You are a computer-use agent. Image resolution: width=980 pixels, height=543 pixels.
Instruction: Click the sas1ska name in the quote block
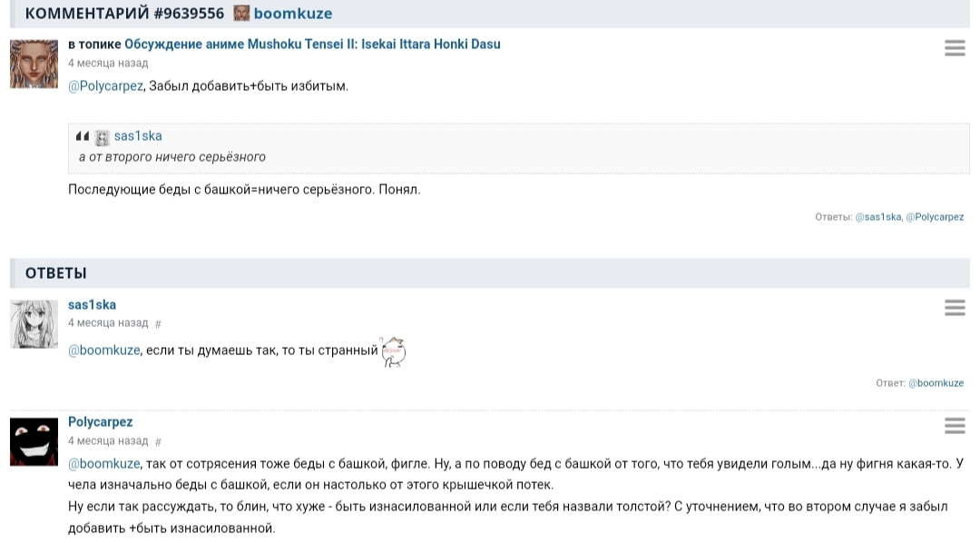click(x=138, y=136)
